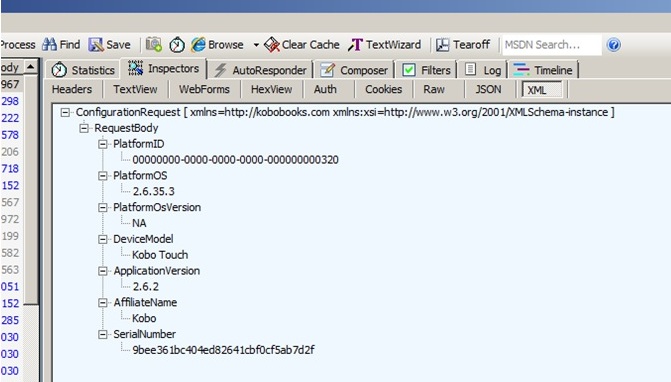Click the session list scrollbar up arrow

[30, 67]
